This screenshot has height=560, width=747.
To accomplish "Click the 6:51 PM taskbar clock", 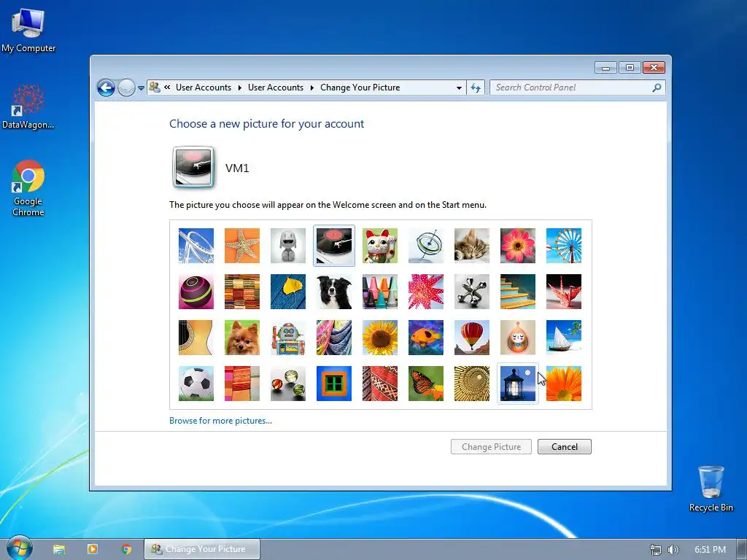I will [x=710, y=550].
